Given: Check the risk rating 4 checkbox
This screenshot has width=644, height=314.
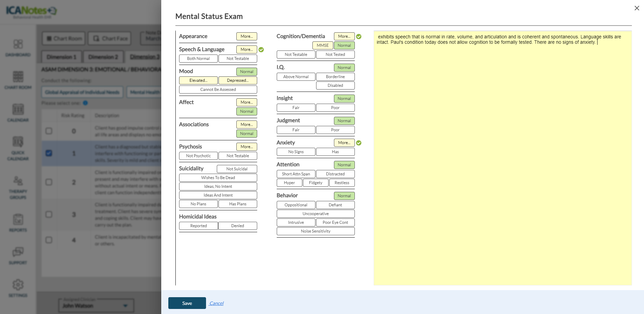Looking at the screenshot, I should pos(49,240).
